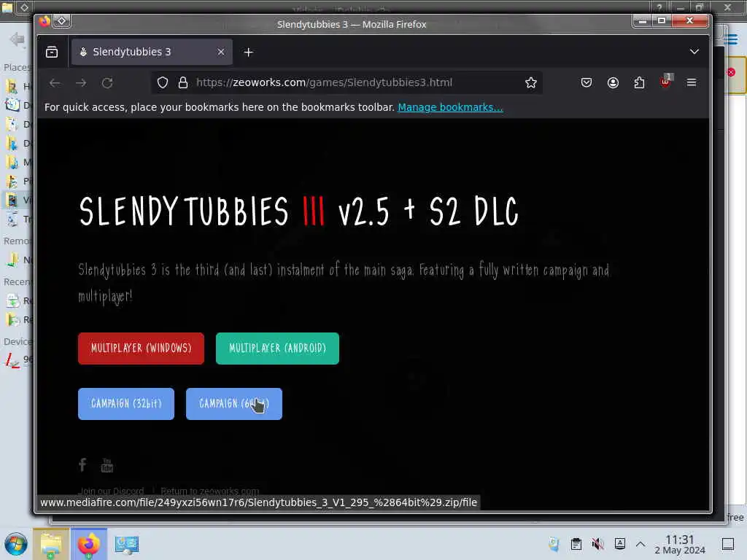
Task: Open tracking protection shield icon
Action: pos(163,82)
